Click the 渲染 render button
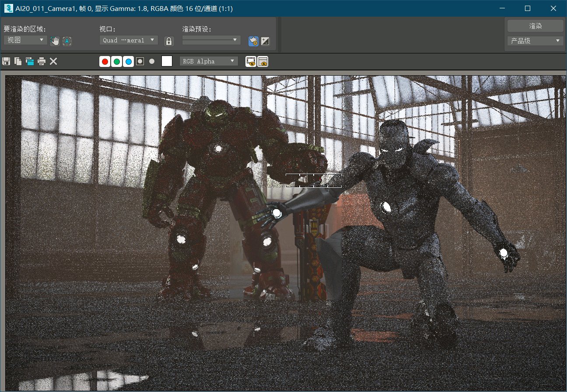 pos(535,26)
